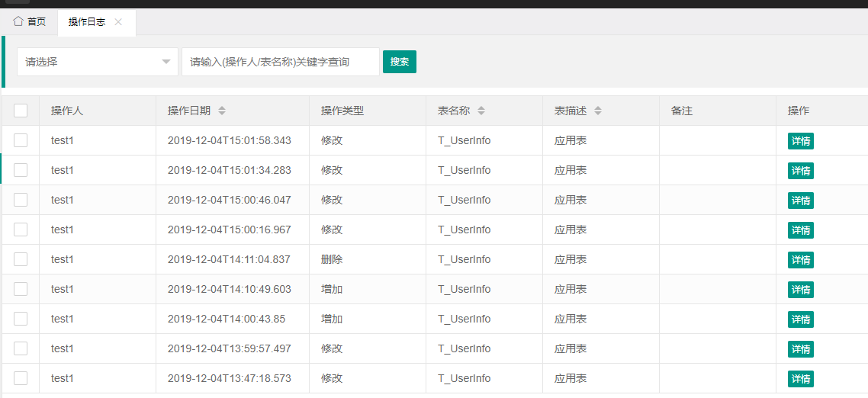
Task: Click the date 2019-12-04T15:00:16.967
Action: pyautogui.click(x=229, y=229)
